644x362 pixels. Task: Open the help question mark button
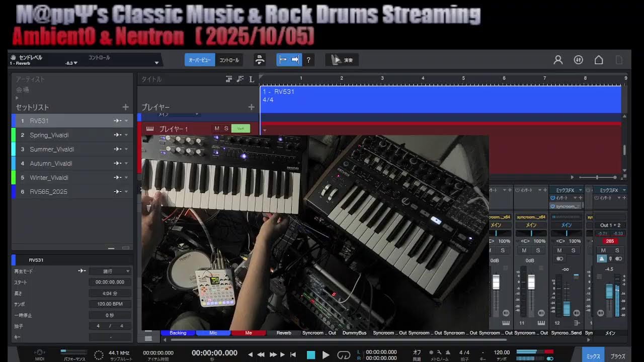coord(308,60)
